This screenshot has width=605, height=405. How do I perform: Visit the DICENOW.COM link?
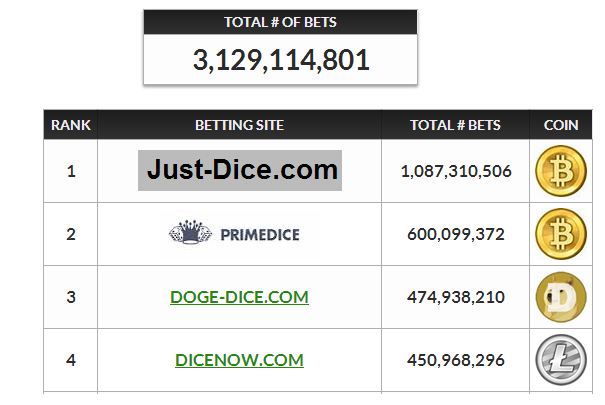coord(239,360)
